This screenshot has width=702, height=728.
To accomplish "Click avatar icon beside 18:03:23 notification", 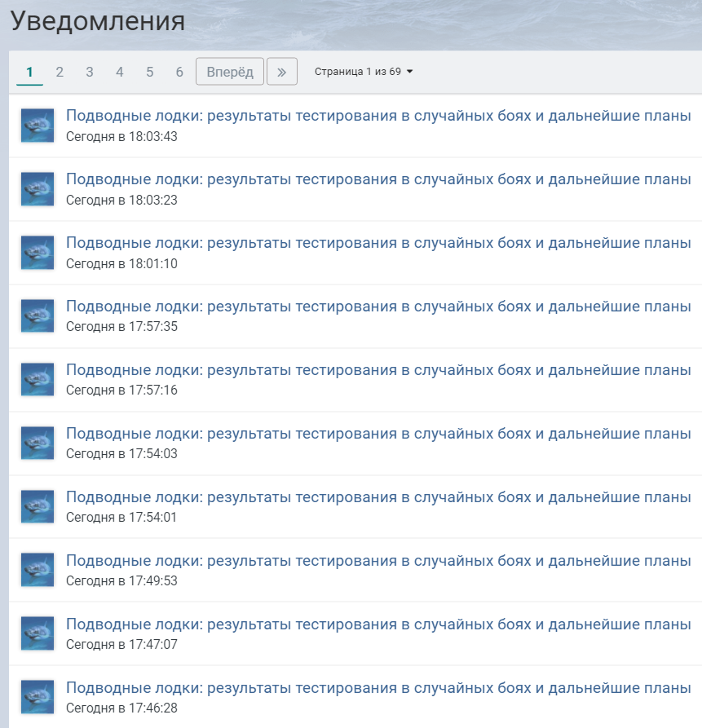I will [38, 189].
